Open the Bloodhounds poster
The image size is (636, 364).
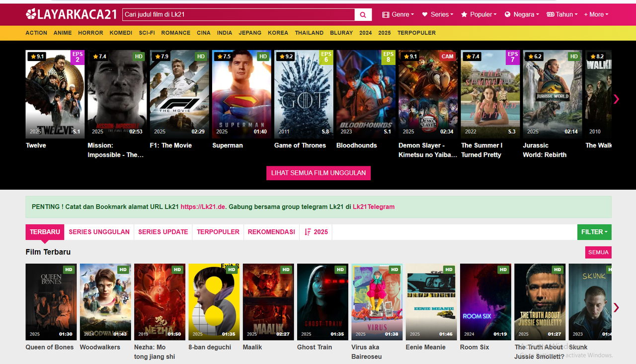(366, 94)
